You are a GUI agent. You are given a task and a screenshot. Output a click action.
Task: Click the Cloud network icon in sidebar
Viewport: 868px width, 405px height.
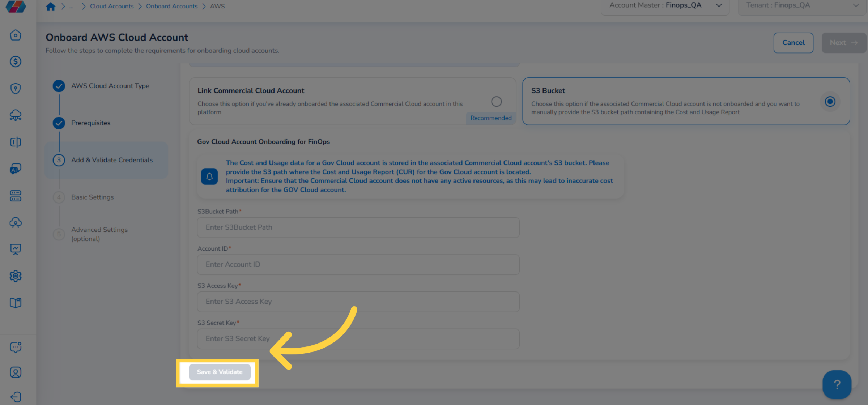click(16, 115)
